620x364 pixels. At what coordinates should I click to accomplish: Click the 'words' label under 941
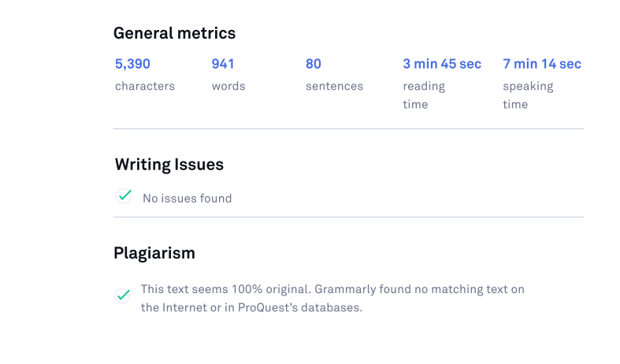click(x=228, y=86)
